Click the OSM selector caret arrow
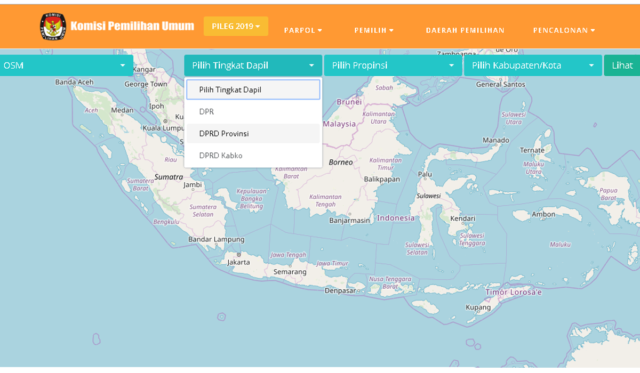Viewport: 640px width, 373px height. [x=122, y=65]
